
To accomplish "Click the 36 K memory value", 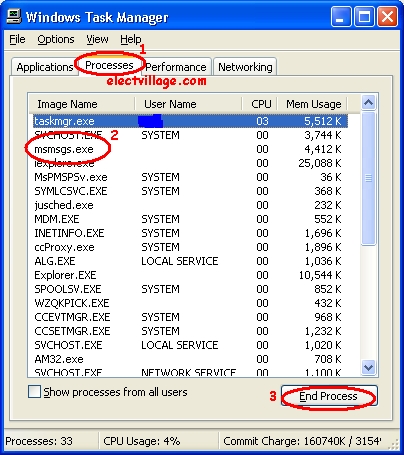I will pos(331,177).
